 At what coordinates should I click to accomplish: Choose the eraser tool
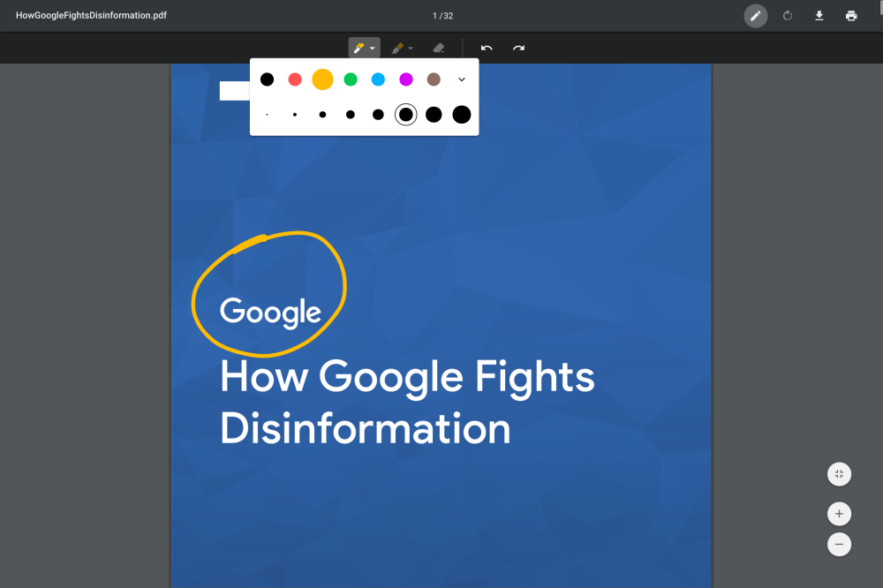tap(439, 48)
